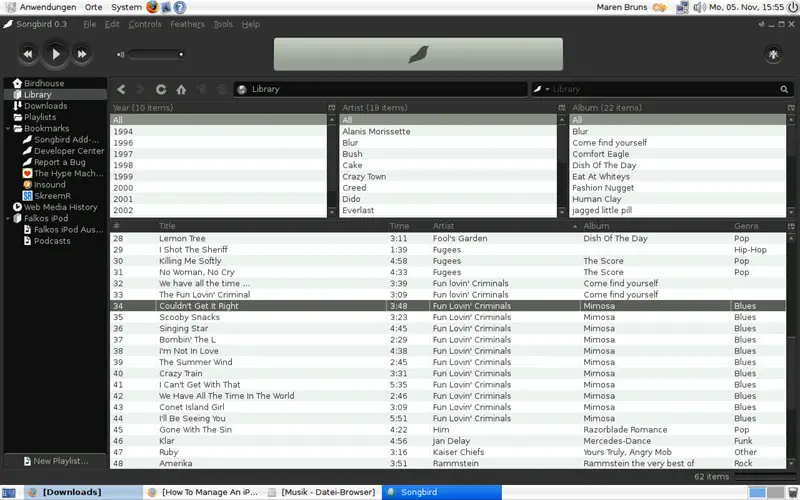Skip to the previous track
The image size is (800, 500).
(28, 54)
